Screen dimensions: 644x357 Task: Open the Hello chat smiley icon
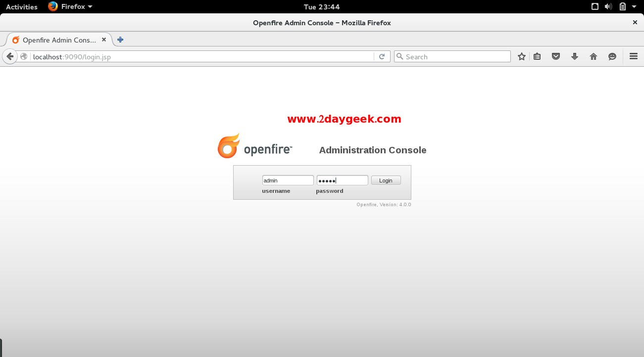click(612, 56)
